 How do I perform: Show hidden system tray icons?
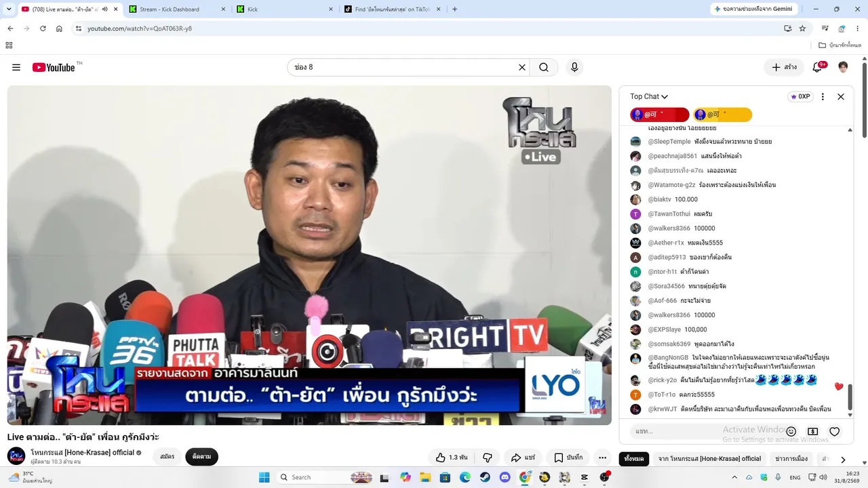(734, 477)
